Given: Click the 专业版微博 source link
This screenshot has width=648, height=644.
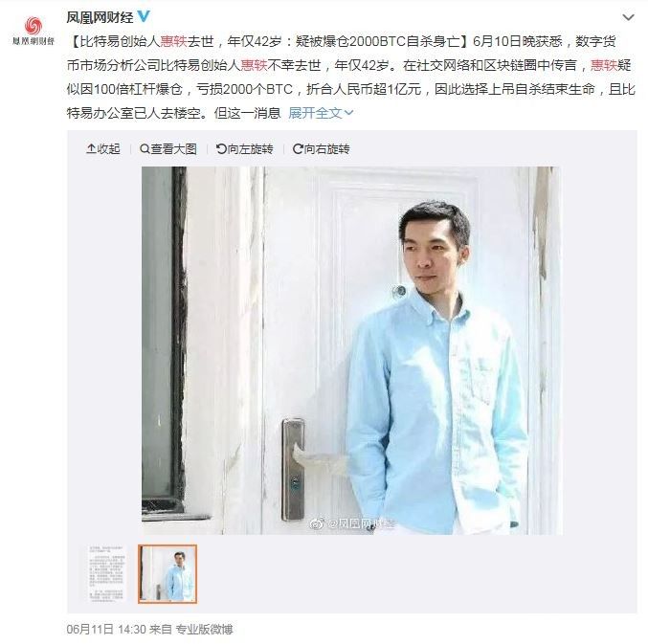Looking at the screenshot, I should point(204,629).
